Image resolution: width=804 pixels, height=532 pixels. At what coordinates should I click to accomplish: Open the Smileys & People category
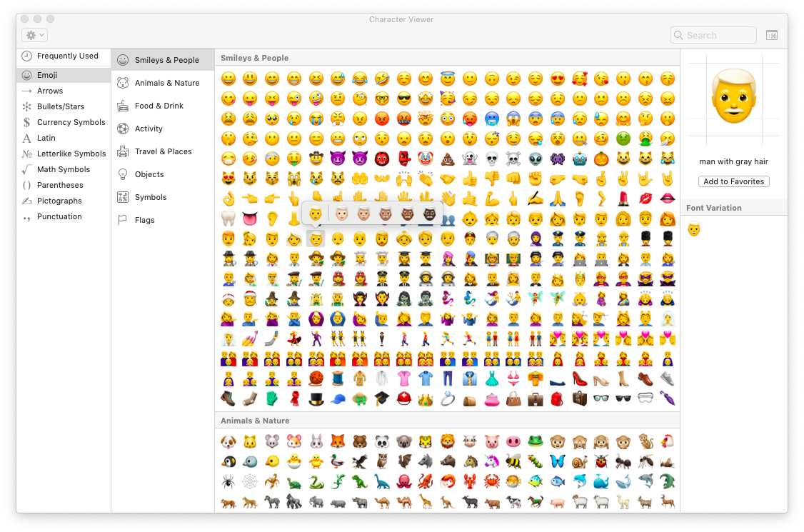(165, 60)
